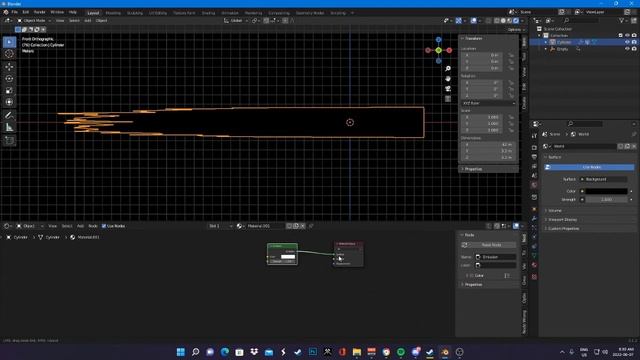Toggle rendered viewport shading mode
The width and height of the screenshot is (640, 360).
coord(516,20)
